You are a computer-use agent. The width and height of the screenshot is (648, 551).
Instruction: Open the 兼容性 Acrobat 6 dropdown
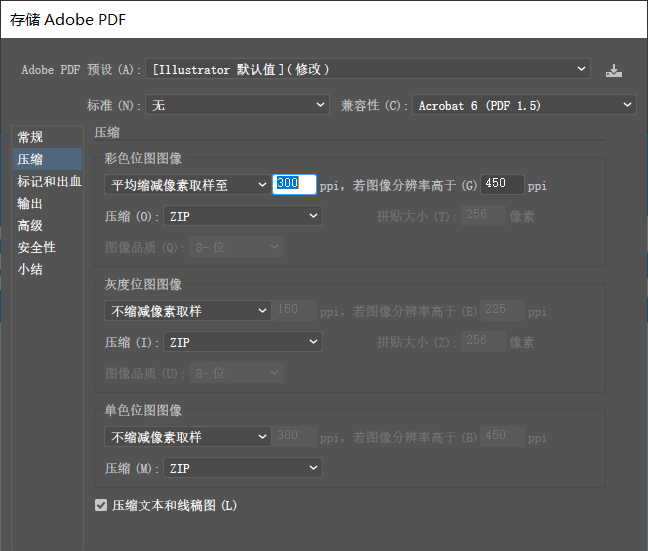[524, 105]
